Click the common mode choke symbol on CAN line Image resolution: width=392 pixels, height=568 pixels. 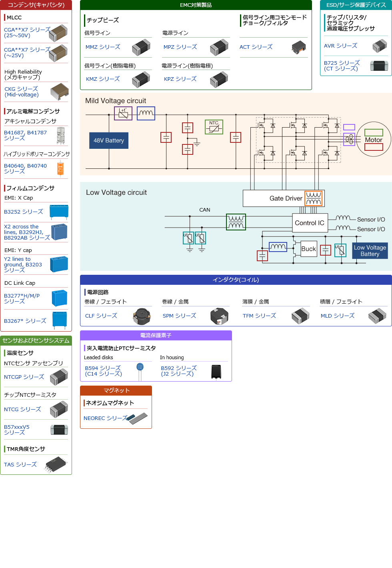click(236, 222)
